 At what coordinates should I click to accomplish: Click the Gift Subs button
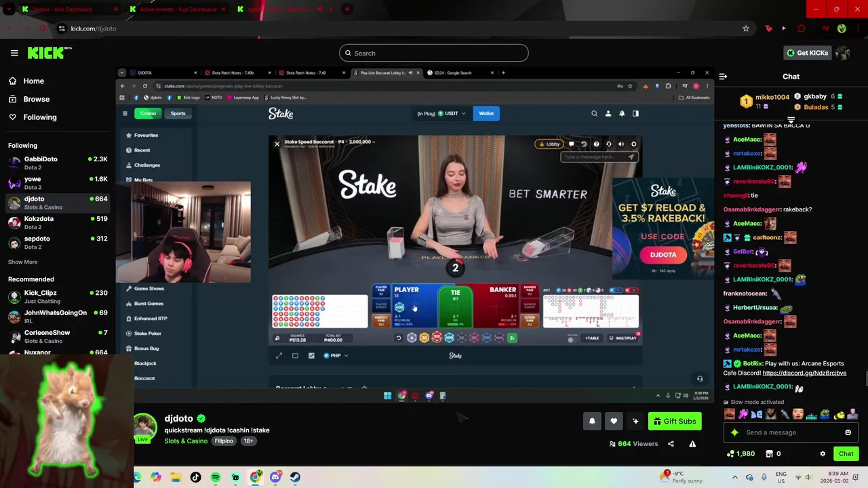pos(675,421)
